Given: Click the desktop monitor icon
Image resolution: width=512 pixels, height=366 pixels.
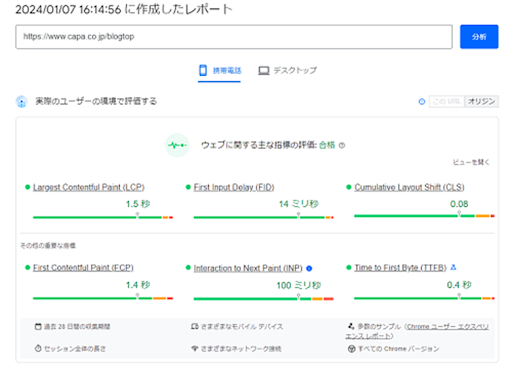Looking at the screenshot, I should [x=264, y=71].
